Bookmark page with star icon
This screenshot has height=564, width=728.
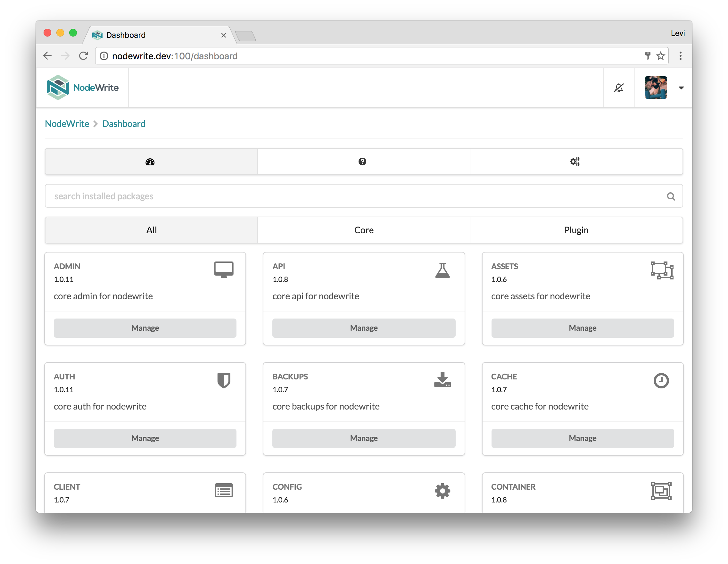click(x=661, y=56)
